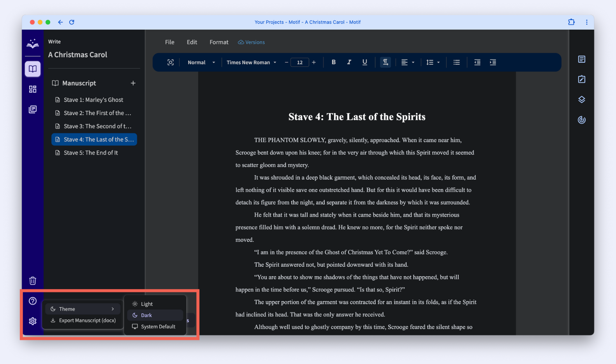Increase indent in toolbar
The height and width of the screenshot is (364, 616).
(493, 62)
